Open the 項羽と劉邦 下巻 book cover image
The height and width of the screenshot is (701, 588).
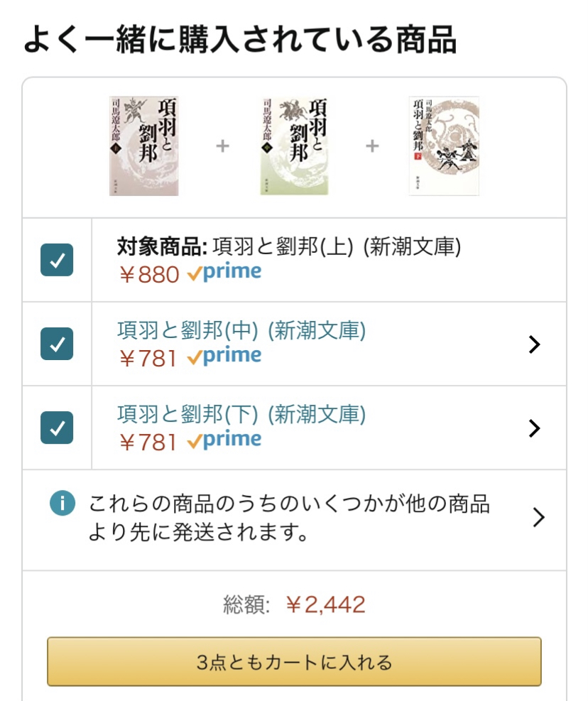(x=445, y=146)
